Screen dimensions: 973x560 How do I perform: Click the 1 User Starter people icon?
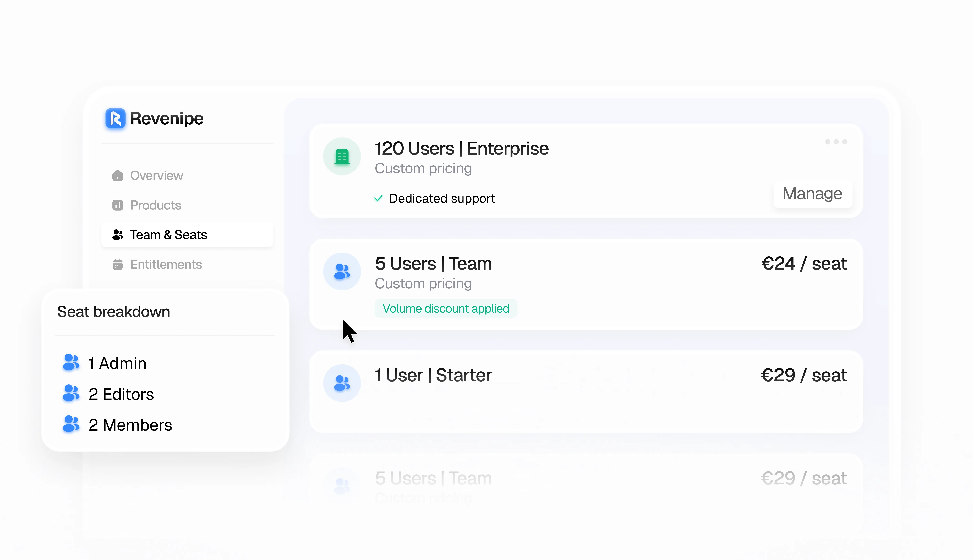click(x=342, y=383)
